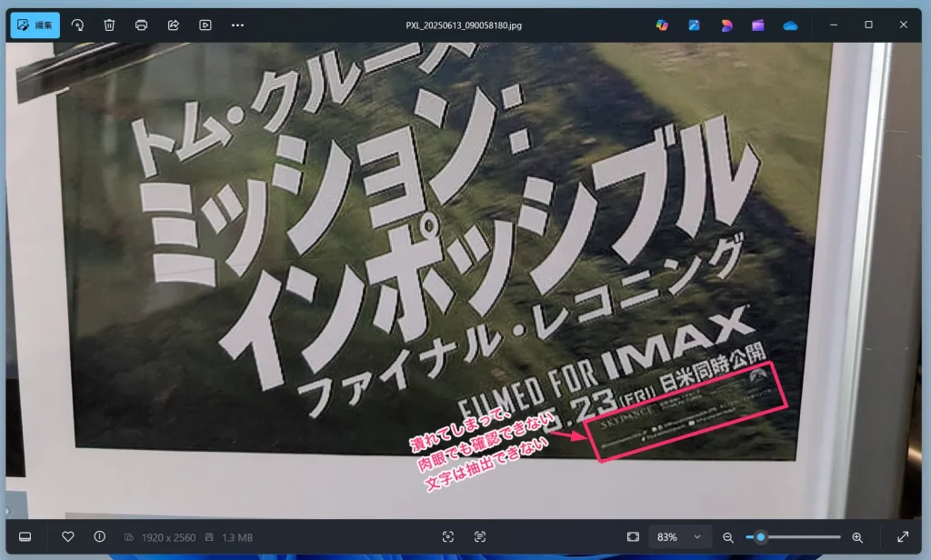Delete the photo with the trash icon
Image resolution: width=931 pixels, height=560 pixels.
pos(109,25)
